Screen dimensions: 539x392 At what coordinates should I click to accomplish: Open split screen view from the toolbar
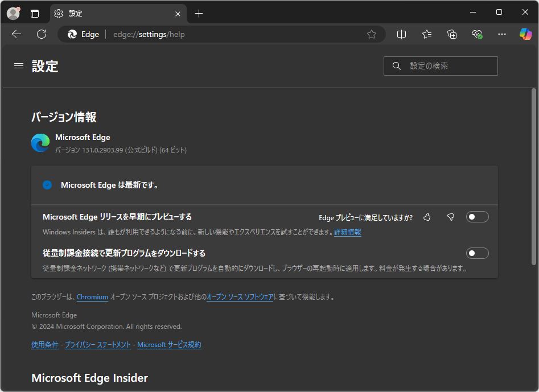401,34
